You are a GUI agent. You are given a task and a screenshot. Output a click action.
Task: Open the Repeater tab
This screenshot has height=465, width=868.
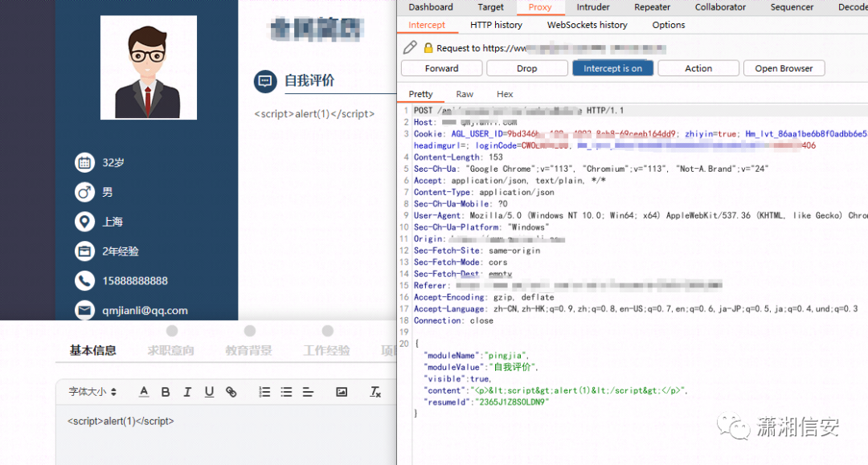[652, 7]
